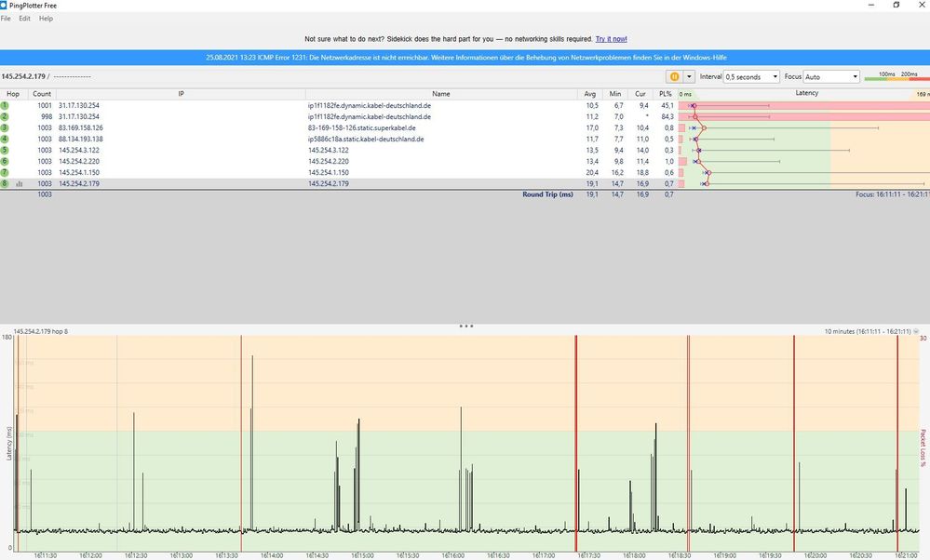The height and width of the screenshot is (560, 930).
Task: Open the Interval 0,5 seconds dropdown
Action: pos(751,76)
